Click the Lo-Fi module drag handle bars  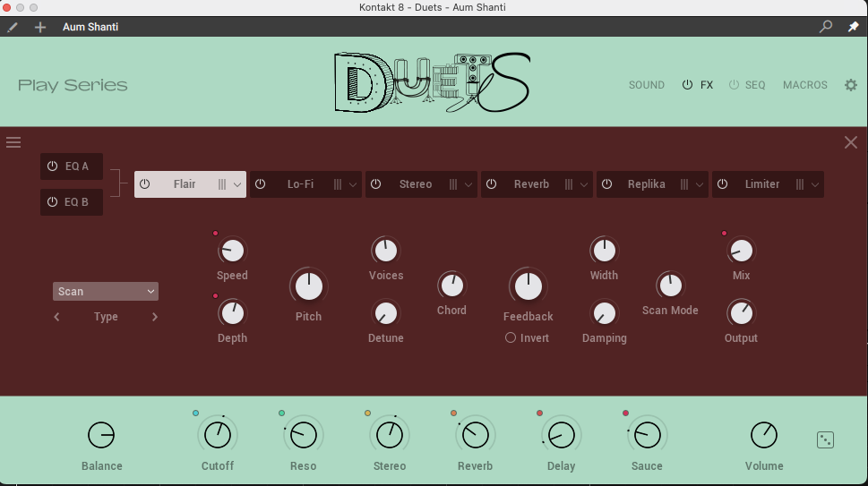pyautogui.click(x=338, y=184)
